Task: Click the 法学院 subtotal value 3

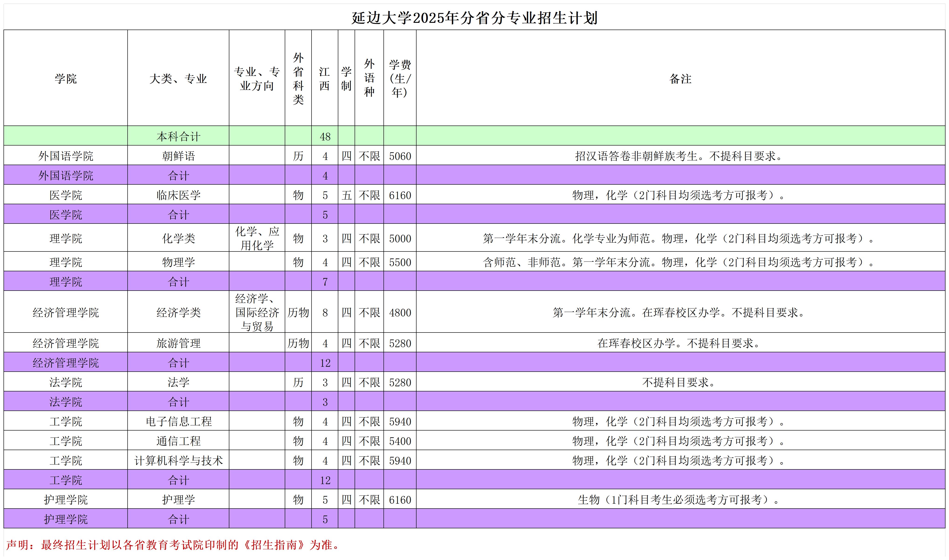Action: [325, 401]
